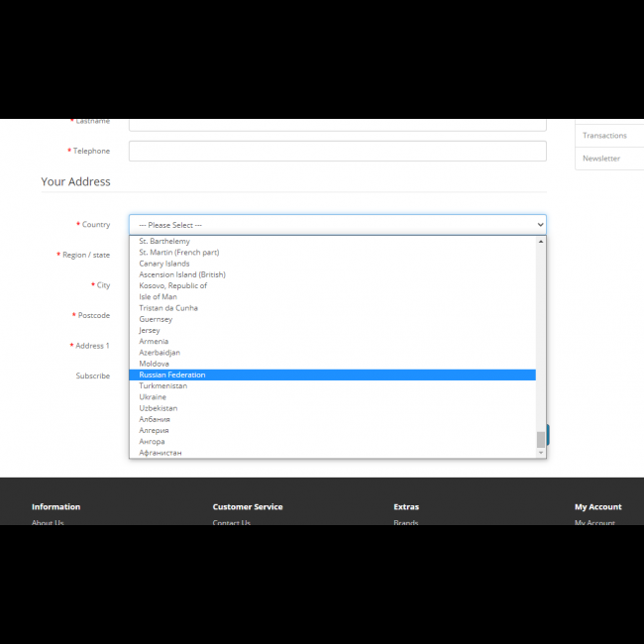Open the Newsletter sidebar item
Viewport: 644px width, 644px height.
pos(601,159)
